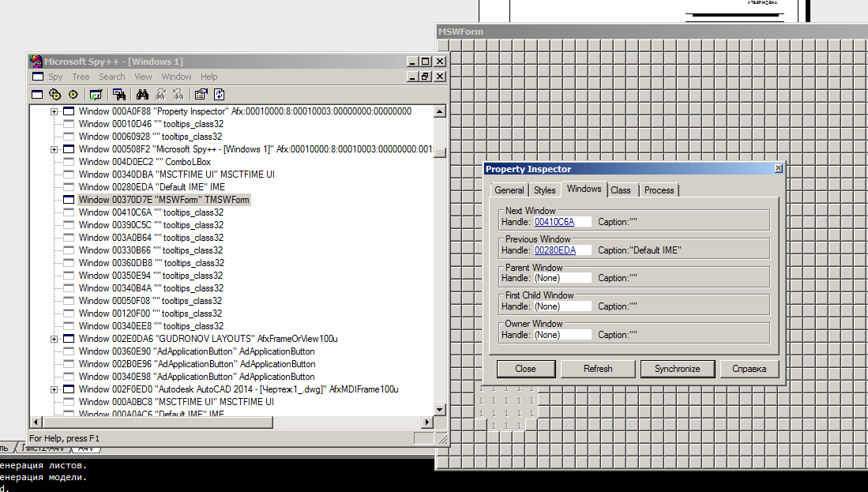Follow the Next Window handle link 00410C6A

pos(554,222)
